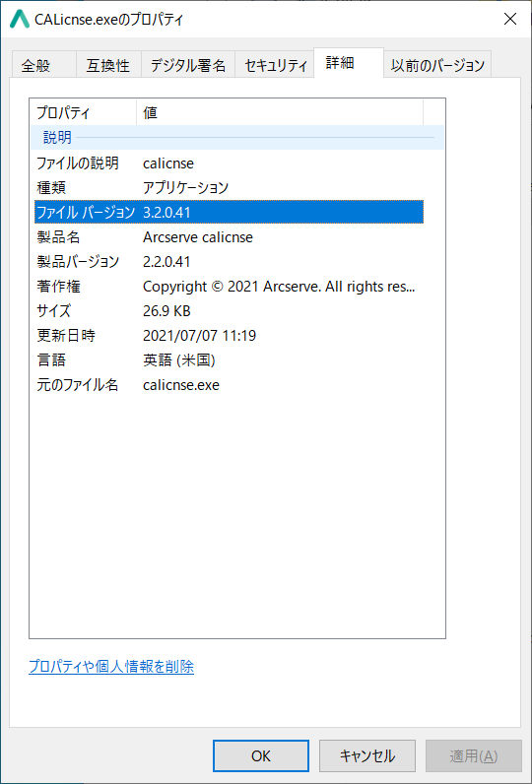Click the キャンセル button
532x784 pixels.
(x=367, y=756)
